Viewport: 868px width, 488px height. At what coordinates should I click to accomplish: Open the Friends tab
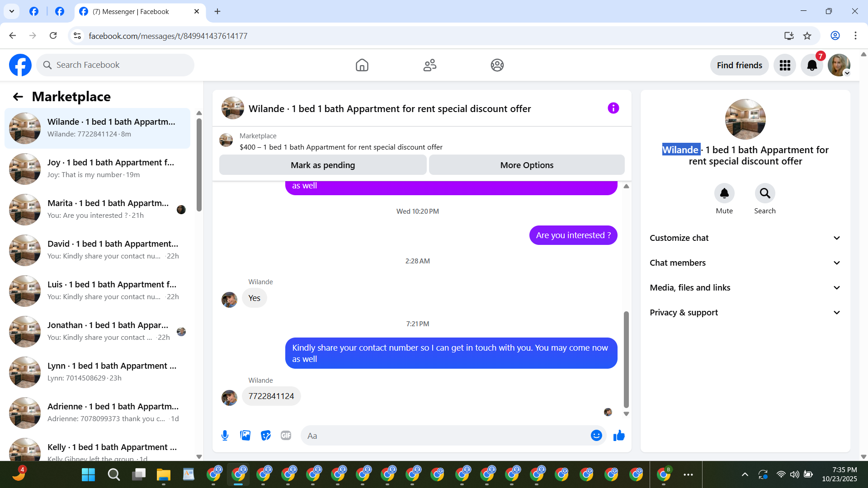point(429,66)
